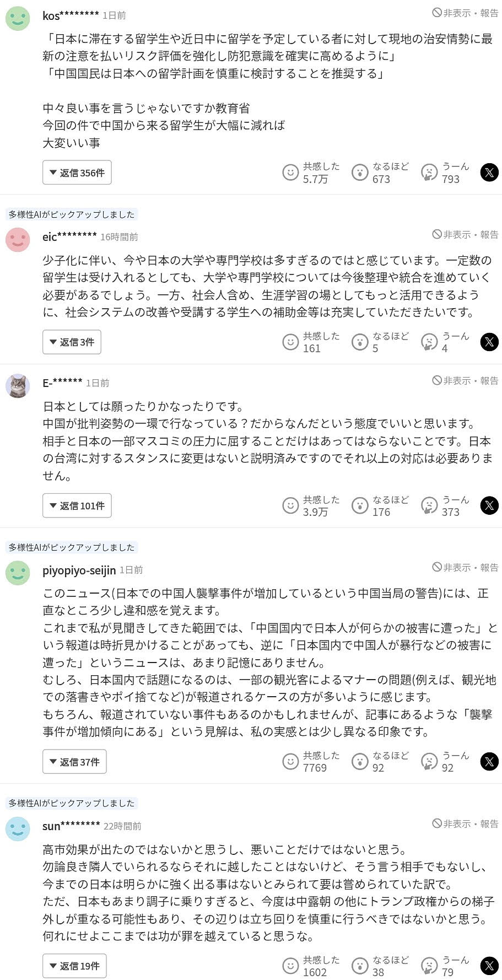The width and height of the screenshot is (502, 980).
Task: Click 共感した face icon on kos******** comment
Action: pos(290,173)
